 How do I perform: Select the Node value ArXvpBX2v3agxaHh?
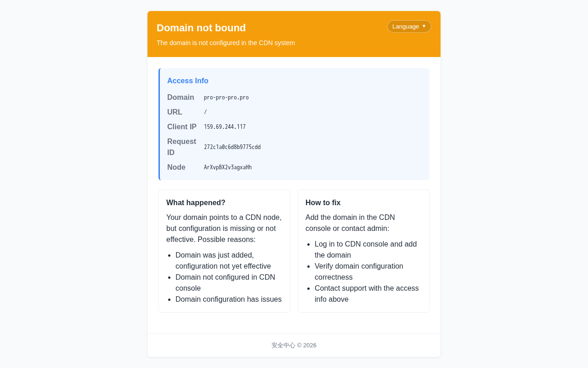228,167
